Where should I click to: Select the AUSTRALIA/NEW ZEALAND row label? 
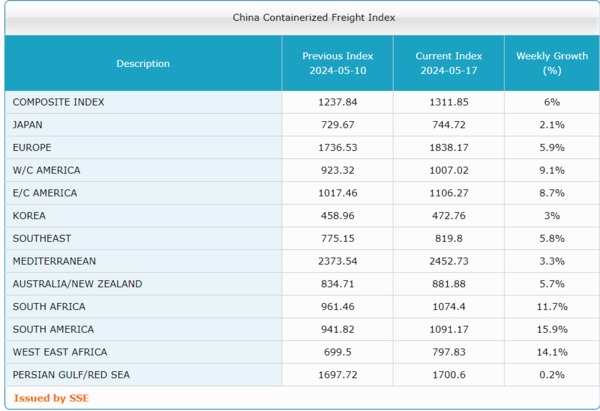(77, 284)
